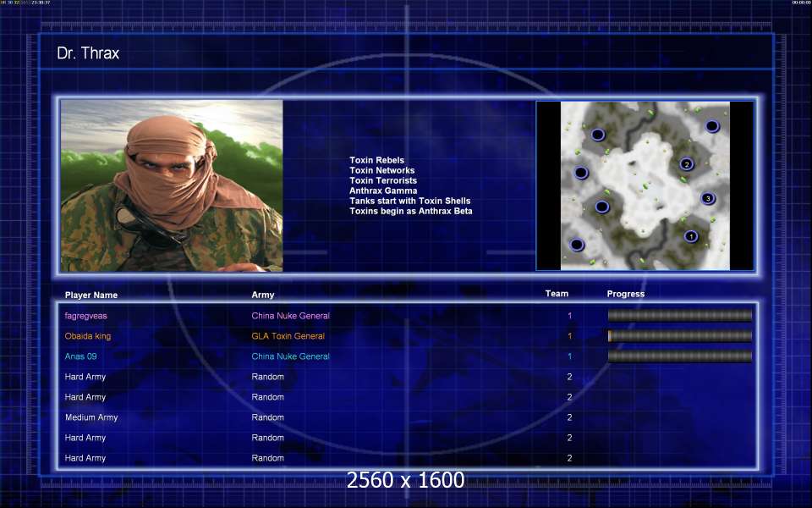Click Toxins begin as Anthrax Beta text

[x=411, y=211]
